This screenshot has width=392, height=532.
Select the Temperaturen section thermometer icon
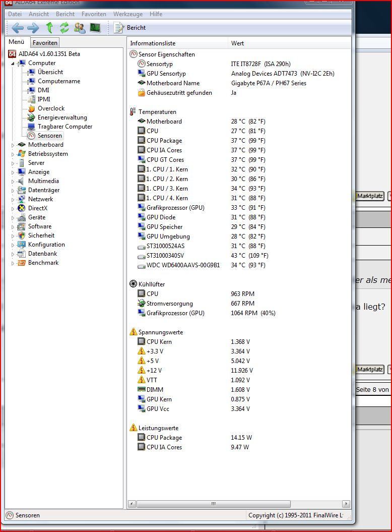coord(133,111)
